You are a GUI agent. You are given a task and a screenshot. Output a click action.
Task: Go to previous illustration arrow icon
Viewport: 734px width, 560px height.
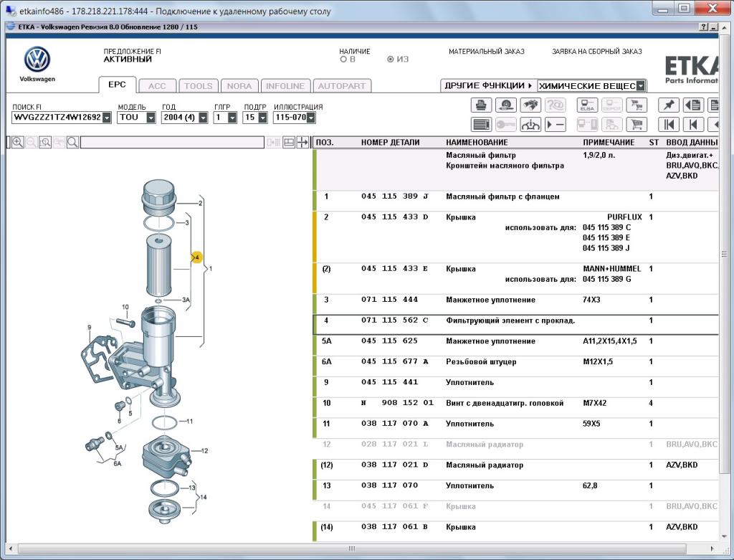[x=693, y=125]
